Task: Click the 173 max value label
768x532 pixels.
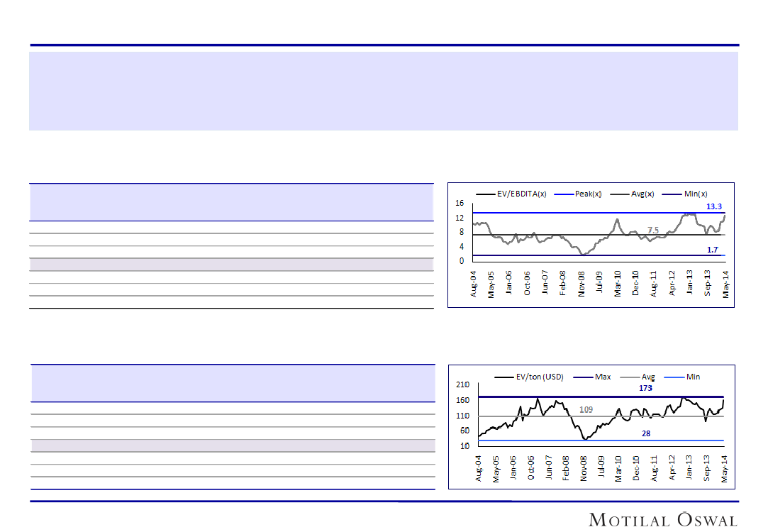Action: pyautogui.click(x=645, y=389)
